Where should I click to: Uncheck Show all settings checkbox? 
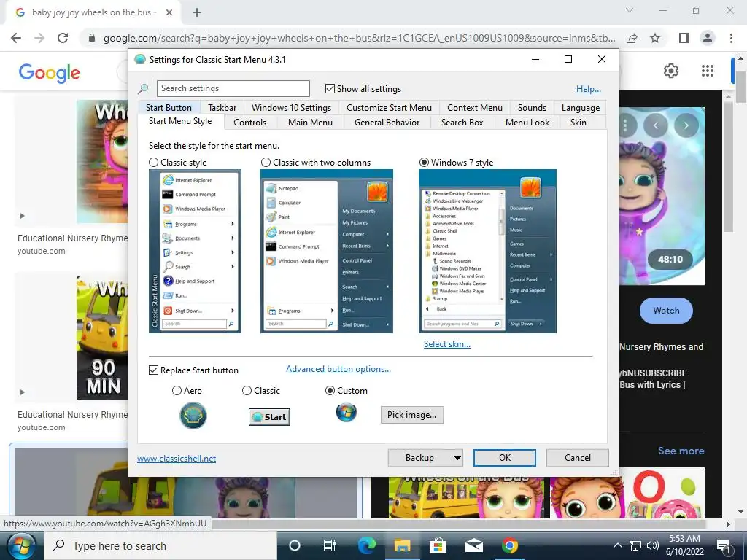pos(330,88)
